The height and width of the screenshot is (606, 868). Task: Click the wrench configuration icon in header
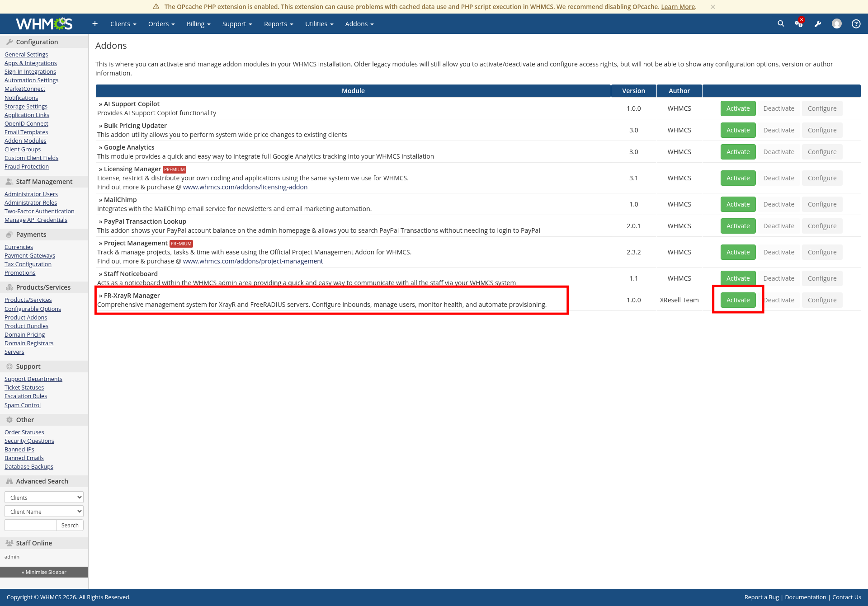click(818, 24)
